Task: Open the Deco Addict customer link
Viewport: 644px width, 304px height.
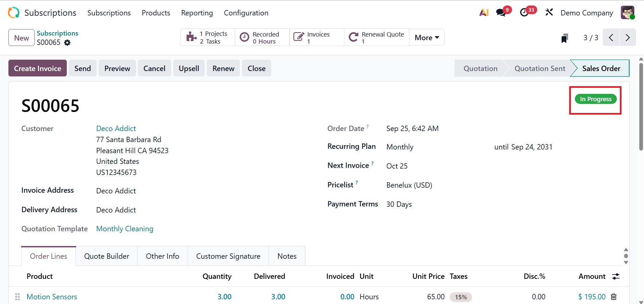Action: [116, 128]
